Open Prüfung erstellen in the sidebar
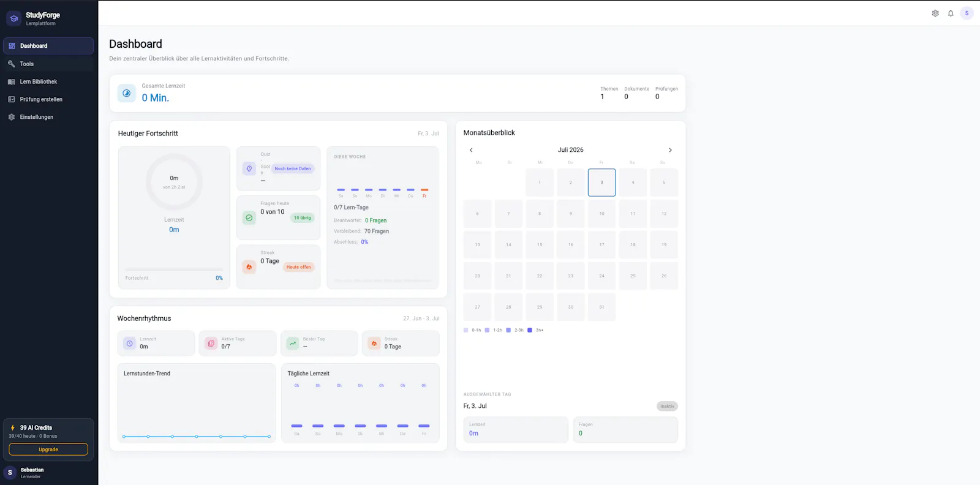Screen dimensions: 980x485 (48, 99)
